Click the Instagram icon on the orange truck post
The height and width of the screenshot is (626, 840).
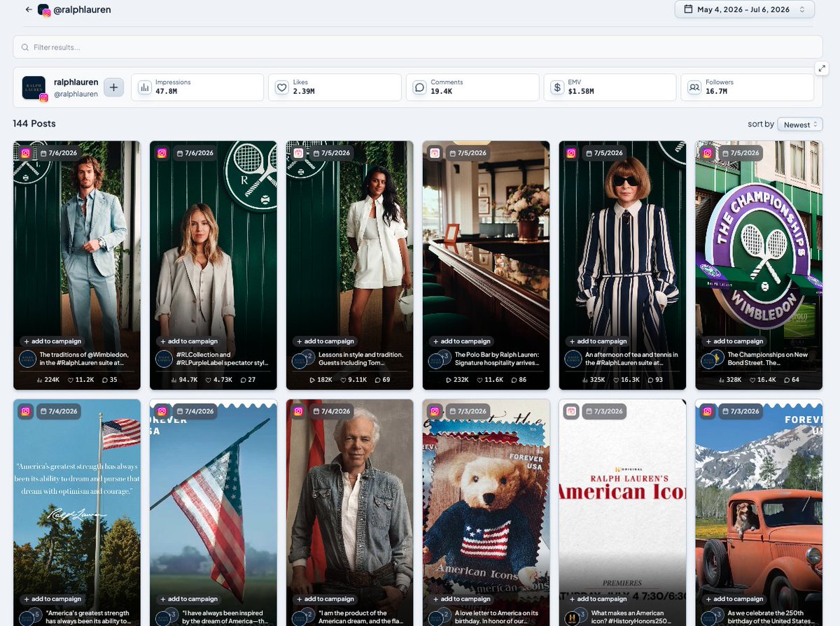click(x=708, y=411)
